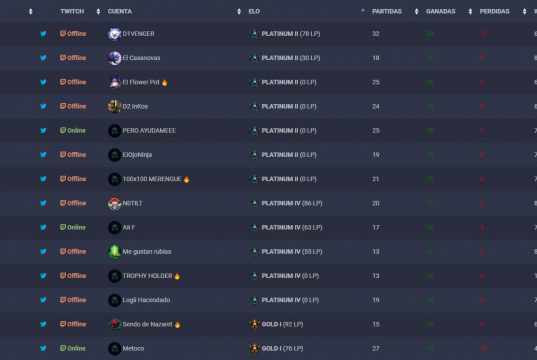Select account name D1VENGER

138,34
